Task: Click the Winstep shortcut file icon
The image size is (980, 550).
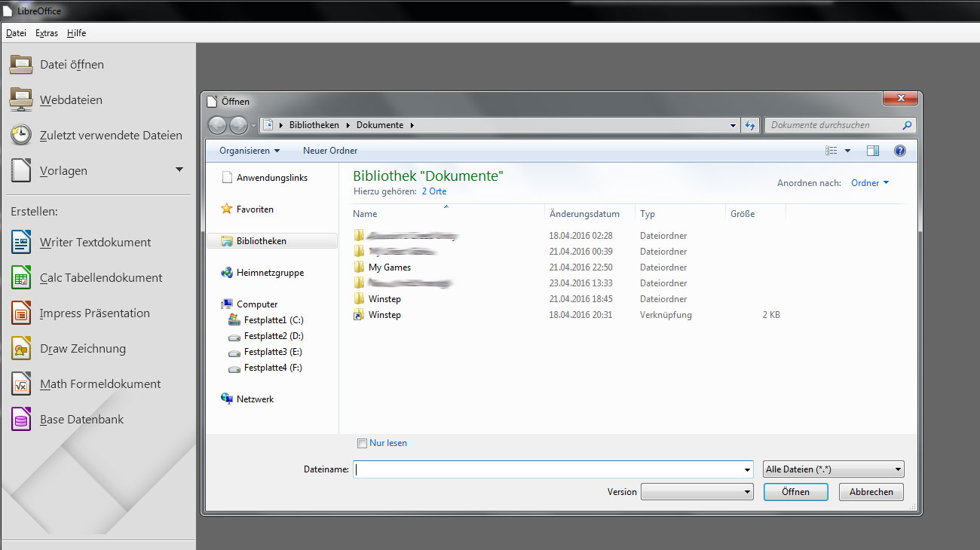Action: click(x=359, y=315)
